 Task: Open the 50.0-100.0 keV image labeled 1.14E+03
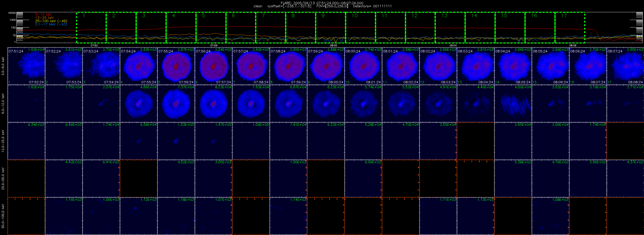tap(289, 216)
